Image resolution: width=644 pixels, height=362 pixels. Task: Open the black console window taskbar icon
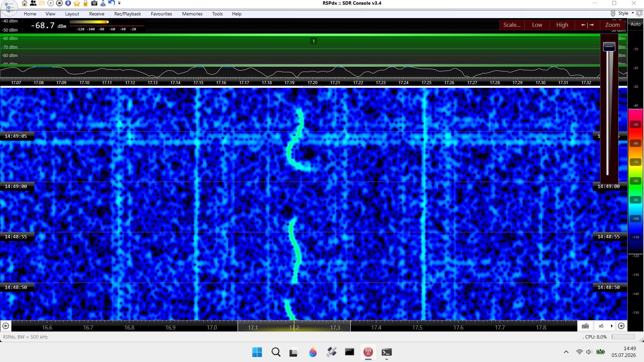(350, 352)
